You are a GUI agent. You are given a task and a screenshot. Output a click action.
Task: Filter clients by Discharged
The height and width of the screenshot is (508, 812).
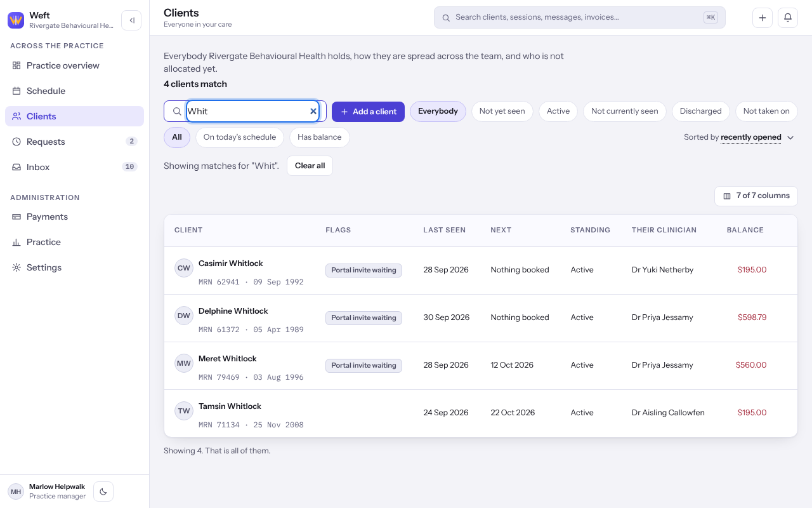click(700, 111)
